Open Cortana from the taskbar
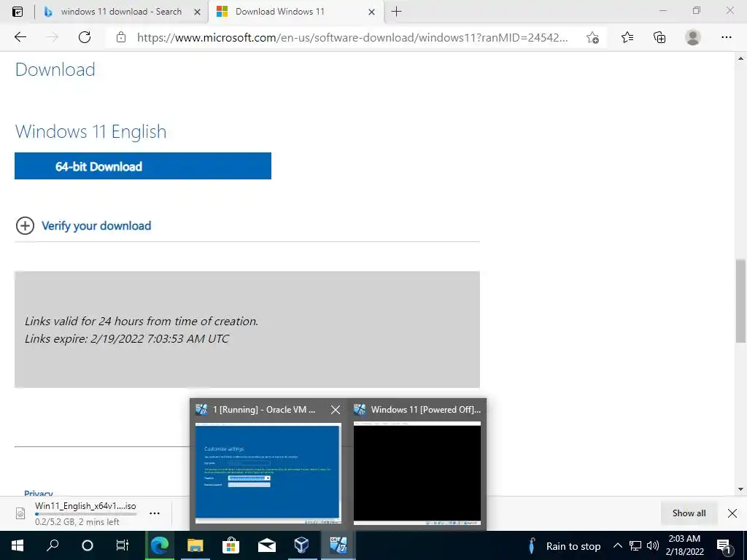 88,545
